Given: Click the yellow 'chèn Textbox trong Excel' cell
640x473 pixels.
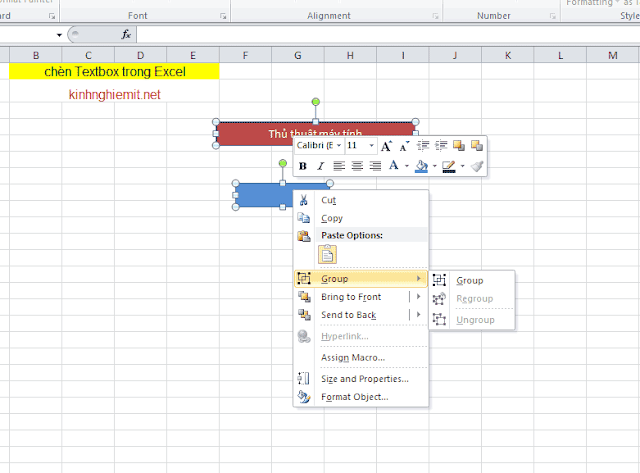Looking at the screenshot, I should coord(114,71).
